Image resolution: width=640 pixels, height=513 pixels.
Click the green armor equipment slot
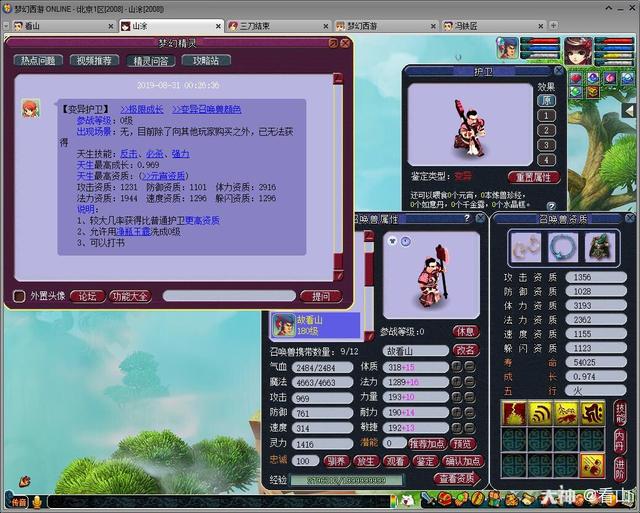[x=600, y=247]
